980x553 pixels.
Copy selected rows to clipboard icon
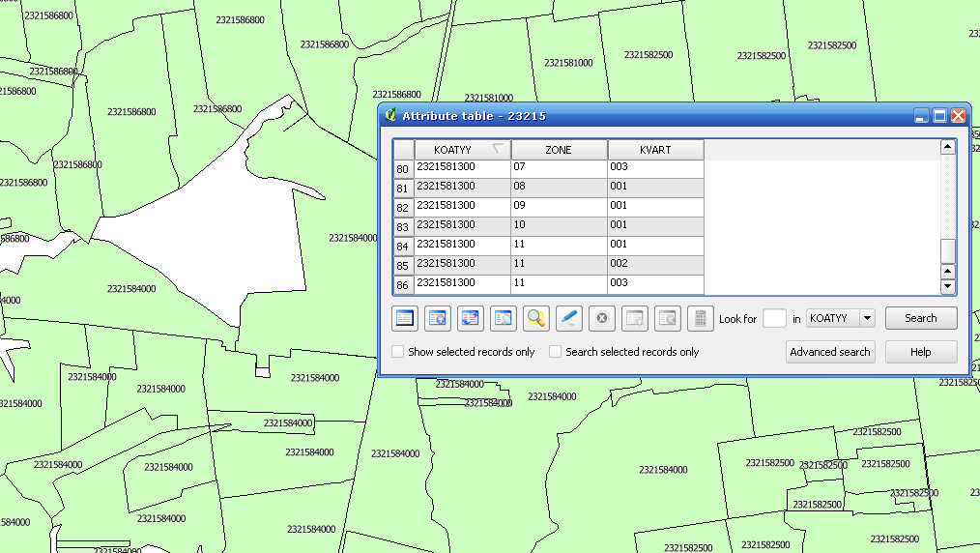504,318
